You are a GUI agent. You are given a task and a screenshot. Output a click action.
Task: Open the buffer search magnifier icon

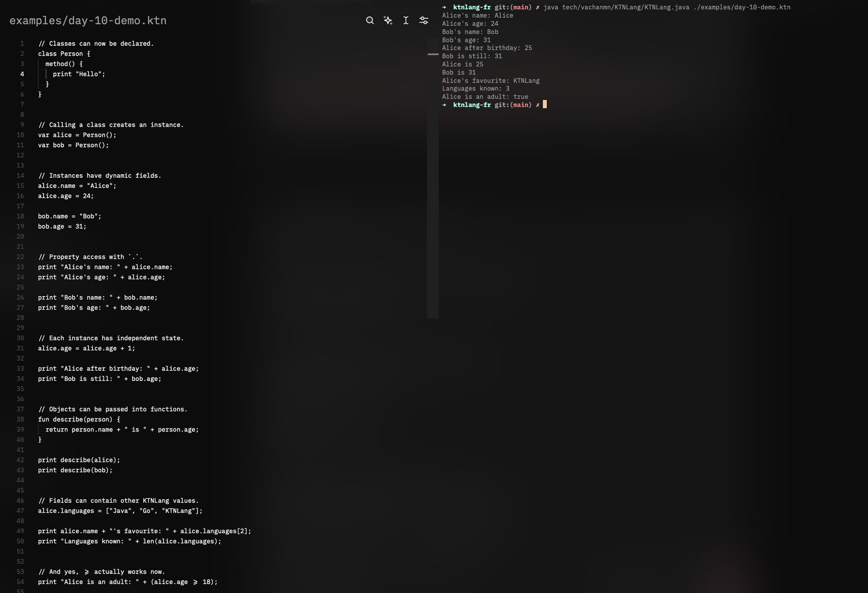[370, 20]
